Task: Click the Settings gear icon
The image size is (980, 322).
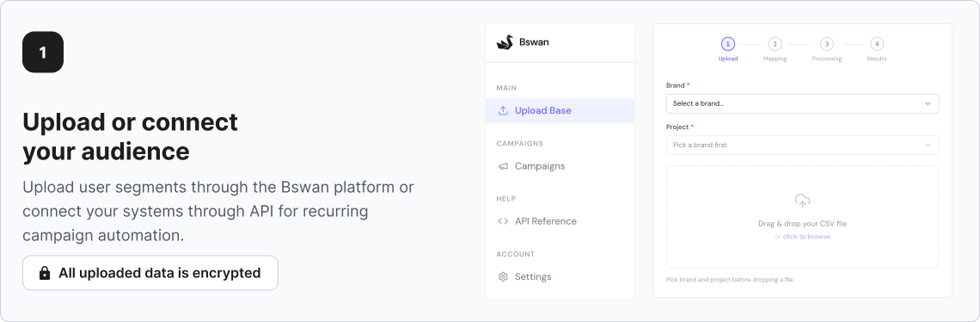Action: (x=503, y=276)
